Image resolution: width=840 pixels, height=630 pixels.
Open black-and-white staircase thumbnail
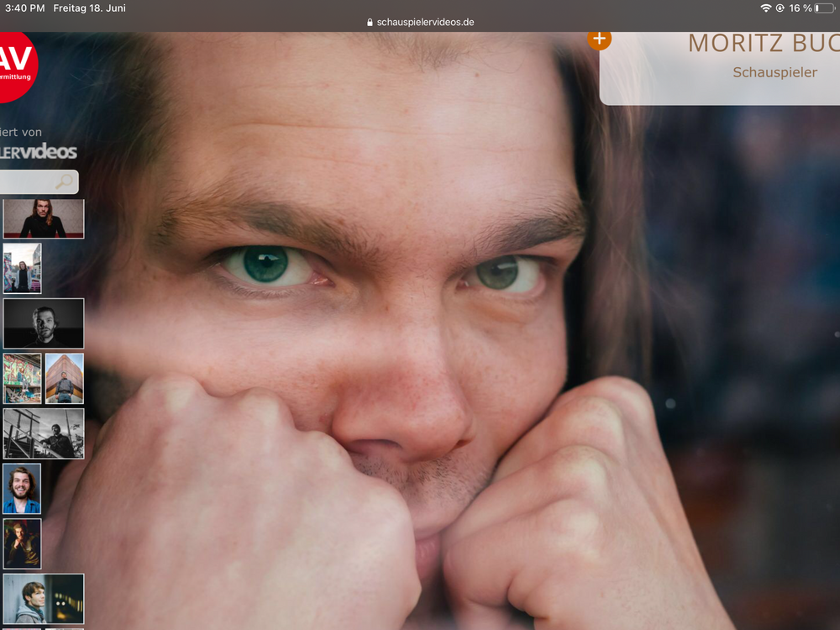[44, 433]
